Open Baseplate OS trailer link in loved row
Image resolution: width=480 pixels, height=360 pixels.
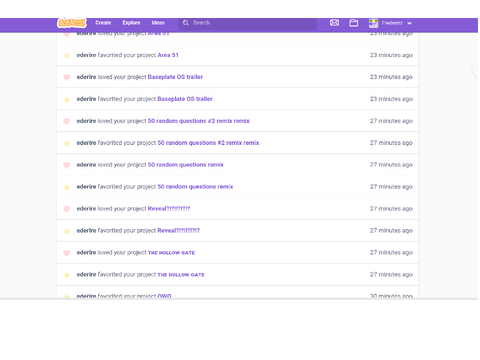[x=175, y=77]
